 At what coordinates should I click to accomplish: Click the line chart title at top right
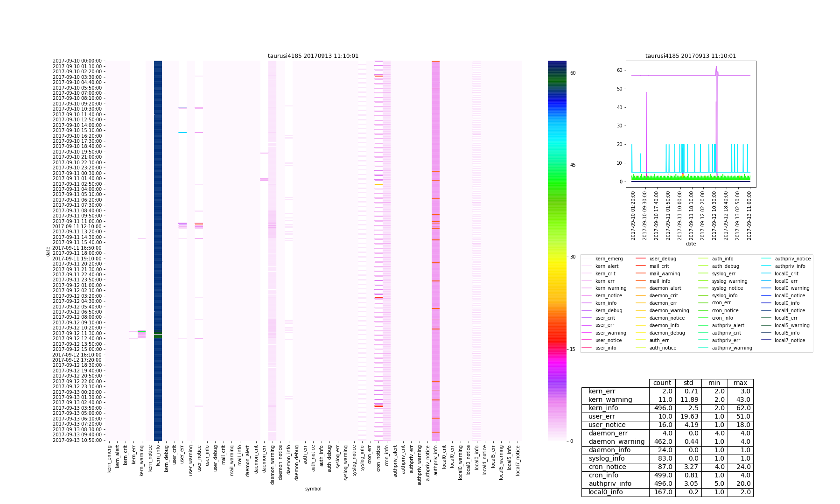tap(690, 56)
